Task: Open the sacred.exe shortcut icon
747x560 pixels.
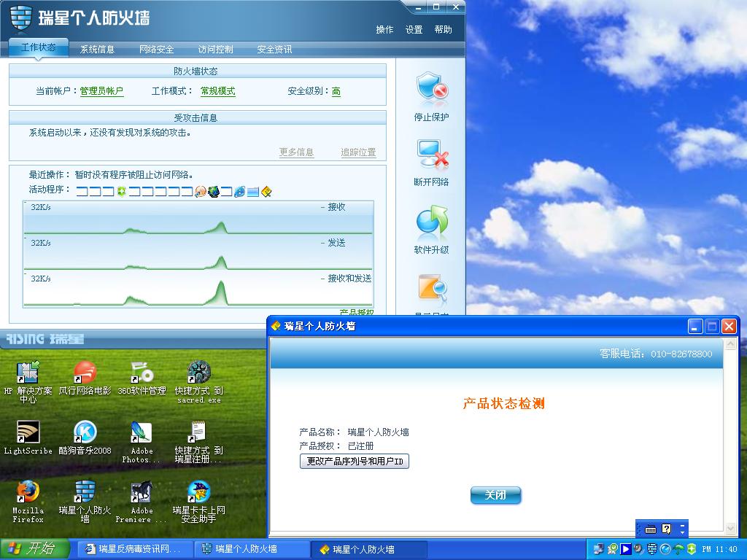Action: coord(198,373)
